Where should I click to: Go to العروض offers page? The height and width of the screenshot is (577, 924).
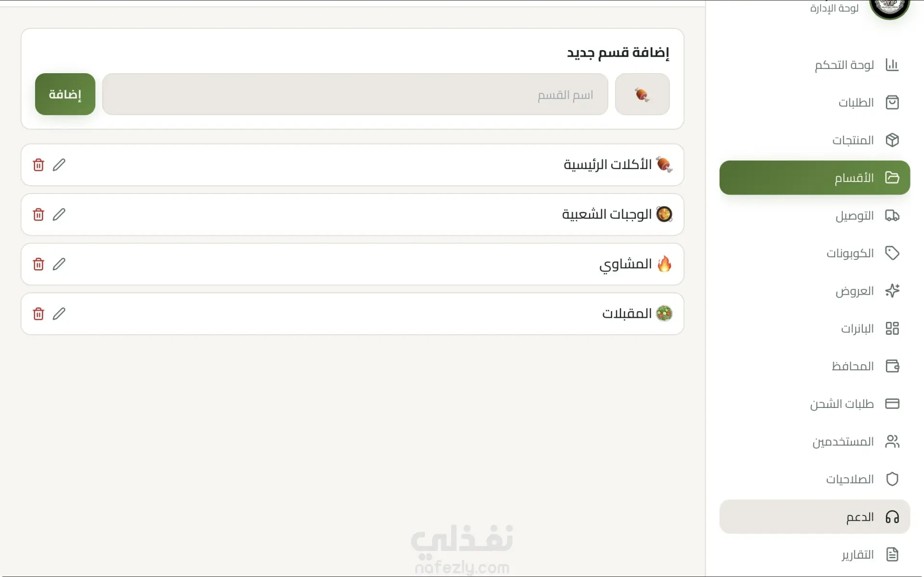tap(866, 291)
